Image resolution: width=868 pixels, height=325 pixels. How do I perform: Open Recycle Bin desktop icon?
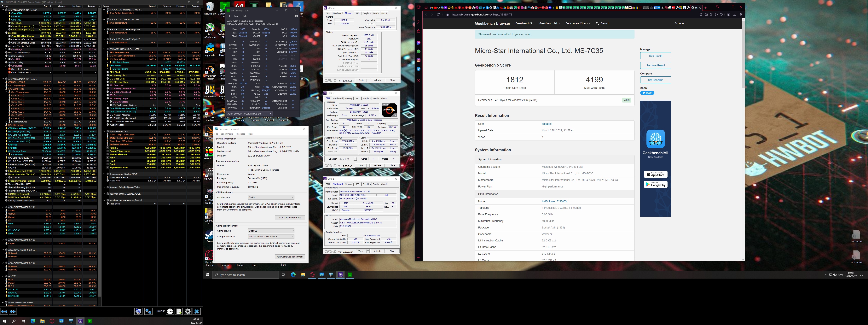210,9
